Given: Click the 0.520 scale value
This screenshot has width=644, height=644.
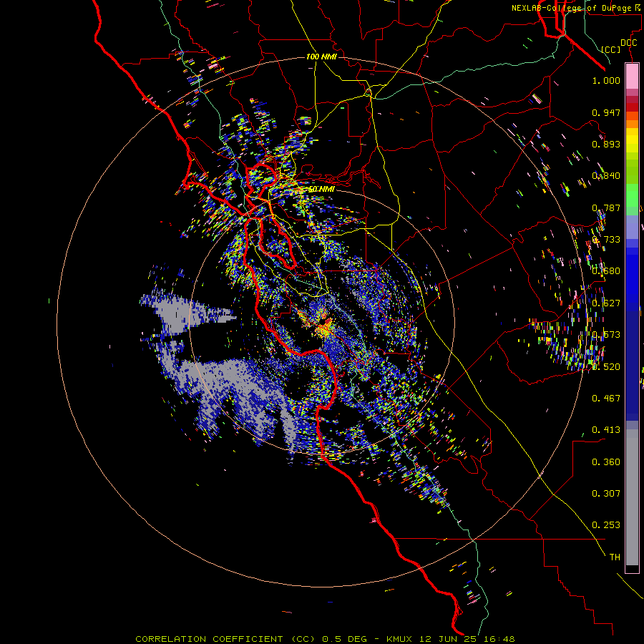Looking at the screenshot, I should 606,367.
